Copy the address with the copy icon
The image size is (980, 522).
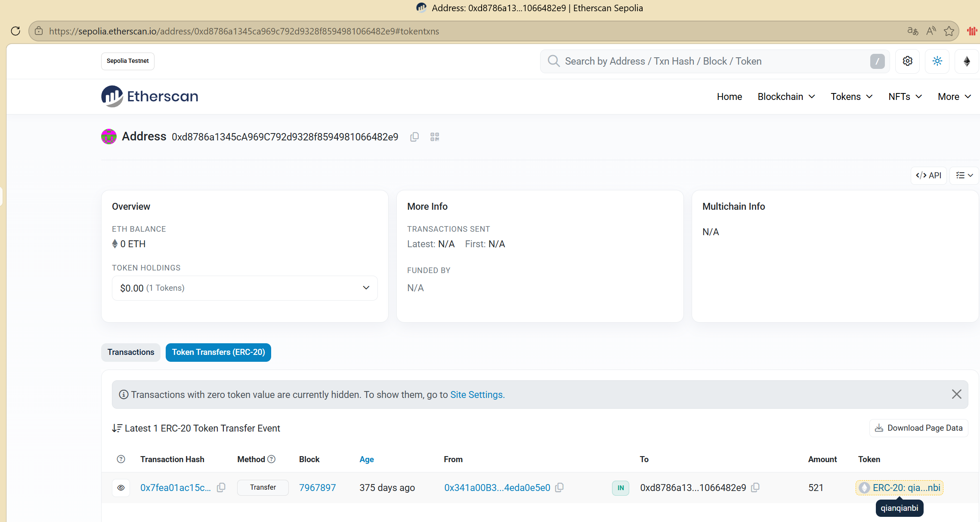click(414, 137)
